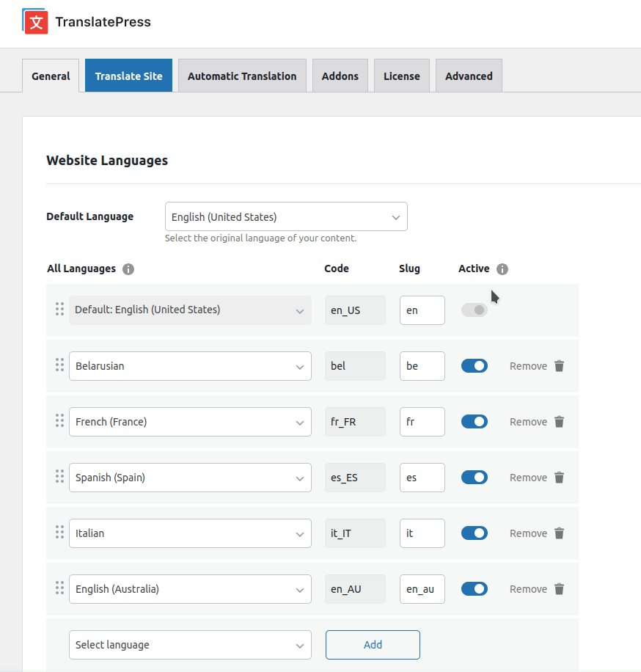Open the Select language dropdown
The height and width of the screenshot is (672, 641).
[190, 645]
